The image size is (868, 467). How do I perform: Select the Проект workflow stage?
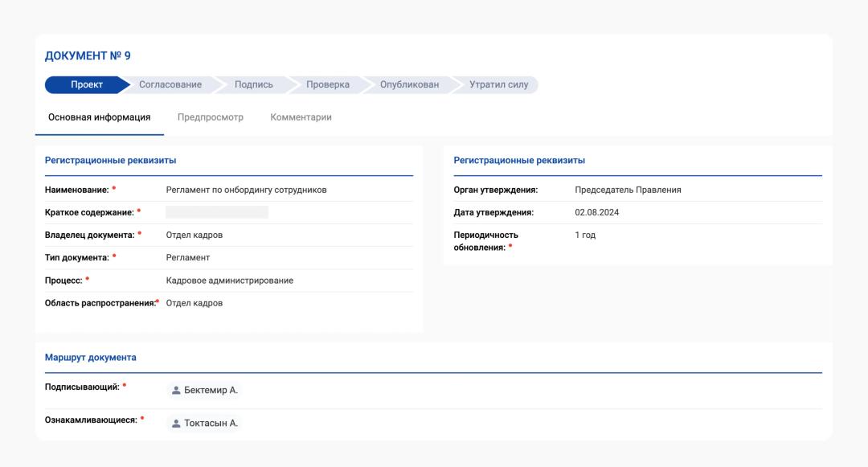pyautogui.click(x=86, y=84)
